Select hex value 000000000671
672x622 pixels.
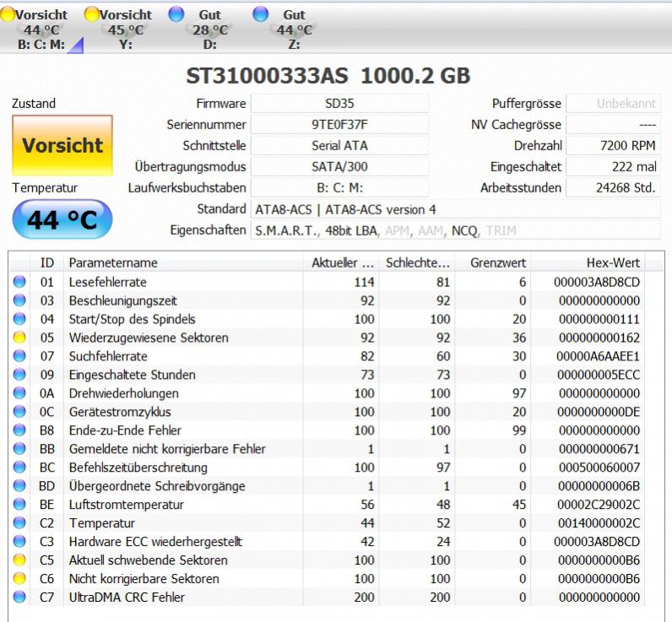[x=599, y=449]
